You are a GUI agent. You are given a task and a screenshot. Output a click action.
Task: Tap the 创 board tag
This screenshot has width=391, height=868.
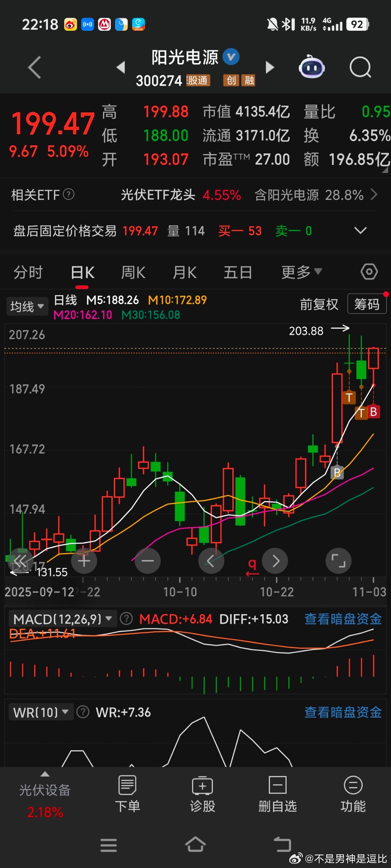click(x=231, y=80)
